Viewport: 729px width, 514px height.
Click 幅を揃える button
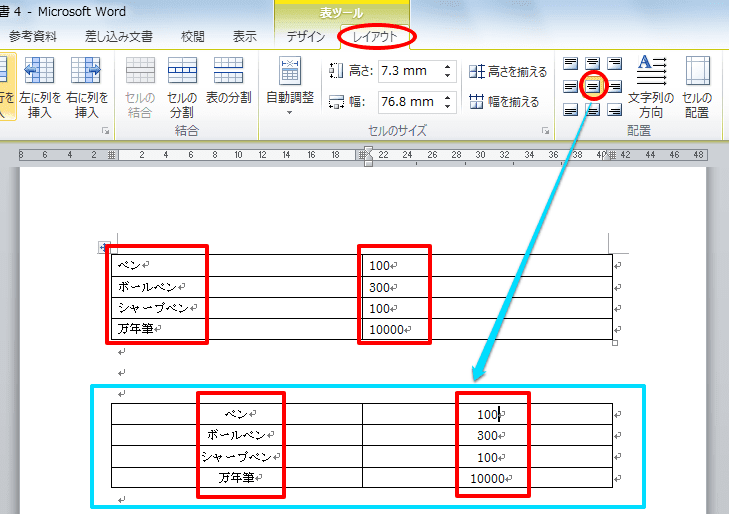pos(504,101)
